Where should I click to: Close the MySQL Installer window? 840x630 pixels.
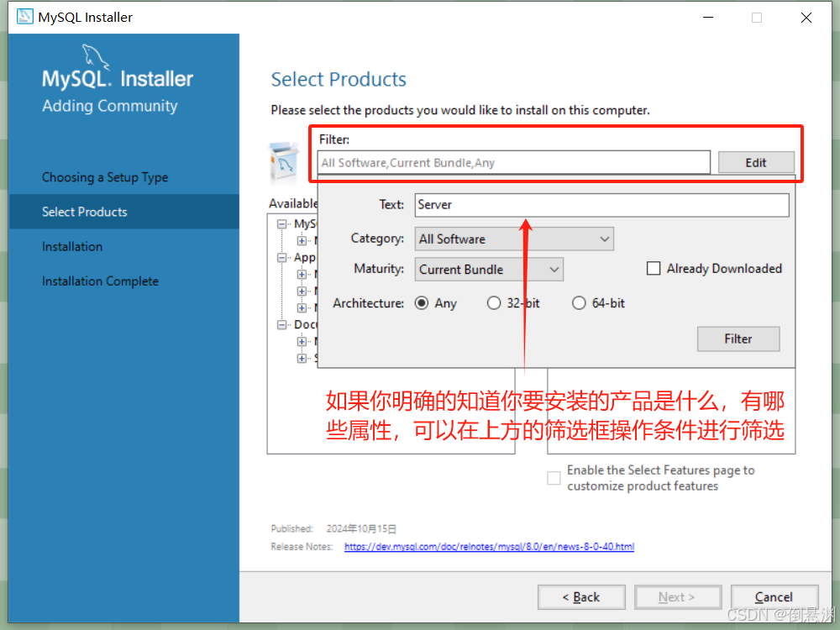click(806, 18)
